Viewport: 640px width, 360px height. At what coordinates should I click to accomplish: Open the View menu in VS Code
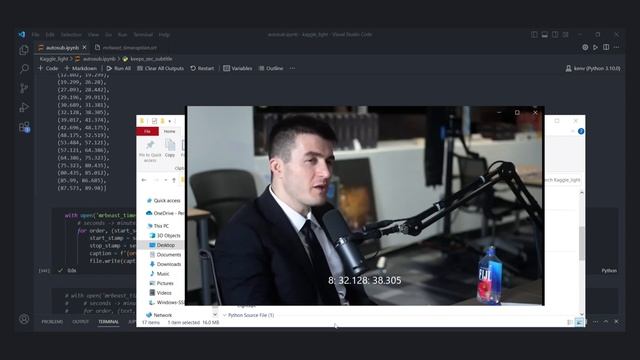click(x=93, y=35)
